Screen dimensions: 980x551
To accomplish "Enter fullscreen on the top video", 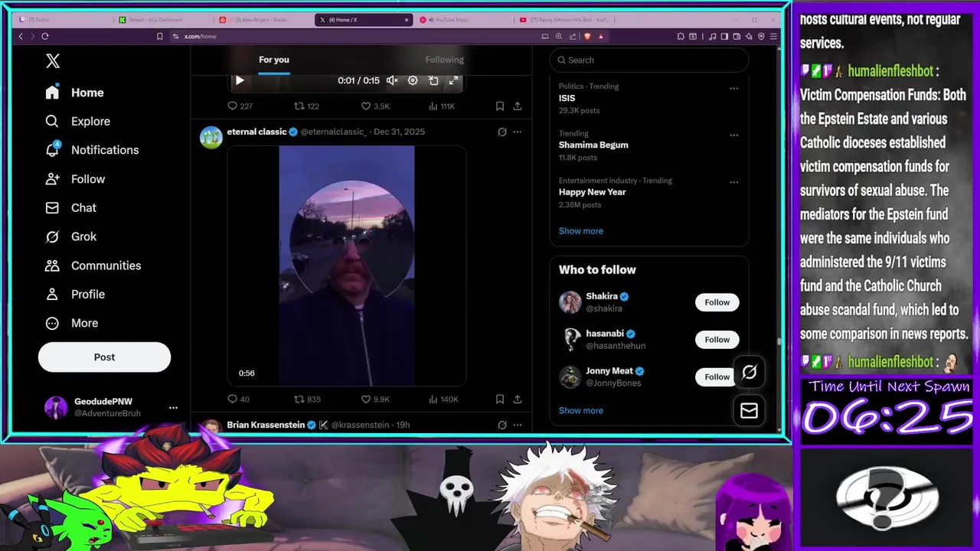I will 453,80.
